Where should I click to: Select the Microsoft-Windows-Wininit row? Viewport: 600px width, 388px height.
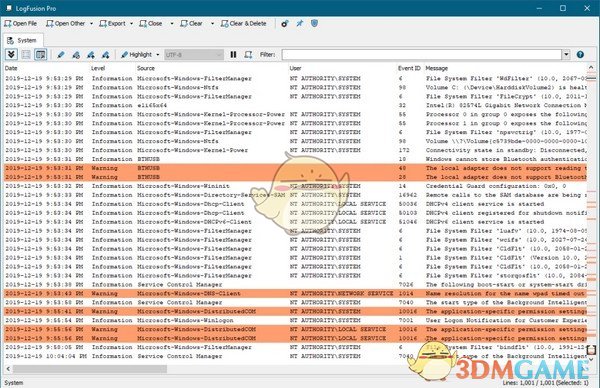[x=295, y=186]
